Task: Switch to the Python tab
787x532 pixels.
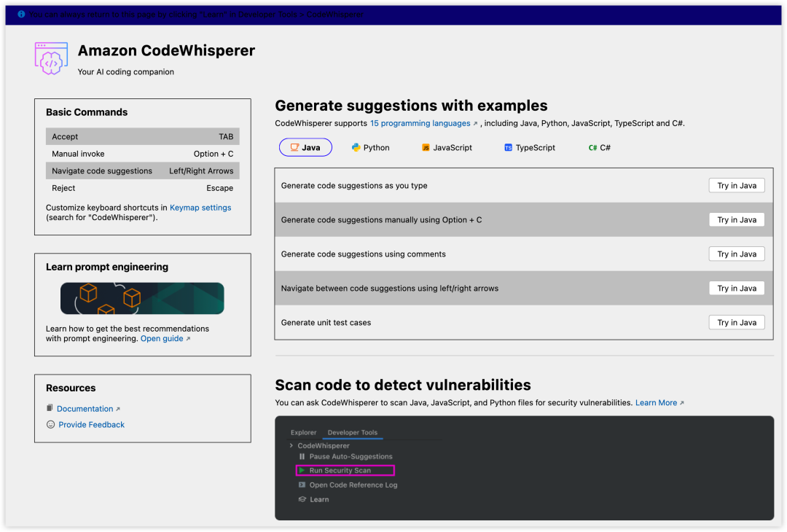Action: pyautogui.click(x=370, y=147)
